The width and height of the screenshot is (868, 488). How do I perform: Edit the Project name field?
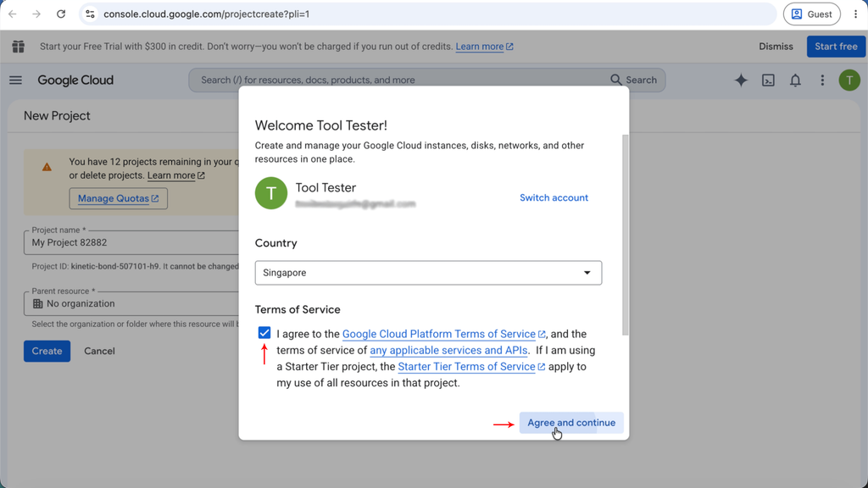133,242
